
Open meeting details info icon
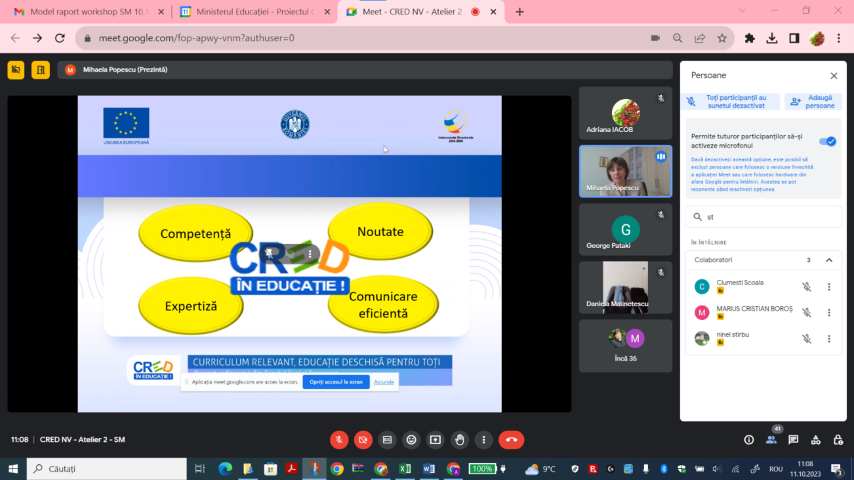click(x=748, y=439)
